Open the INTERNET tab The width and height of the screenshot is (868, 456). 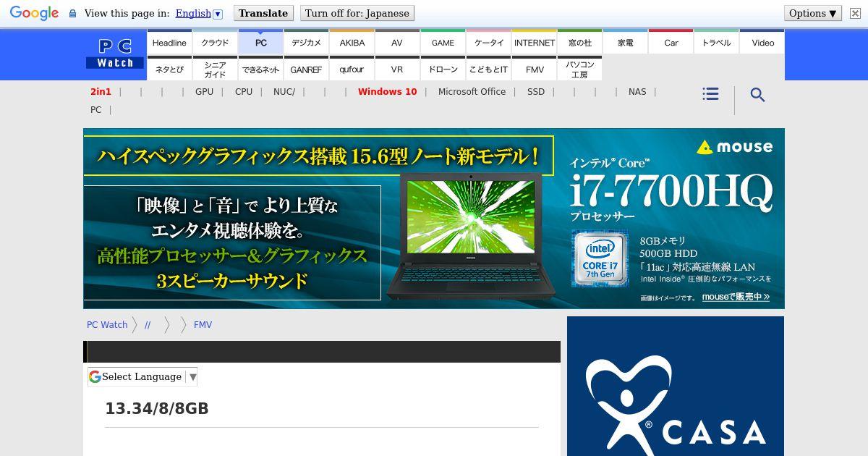coord(535,42)
